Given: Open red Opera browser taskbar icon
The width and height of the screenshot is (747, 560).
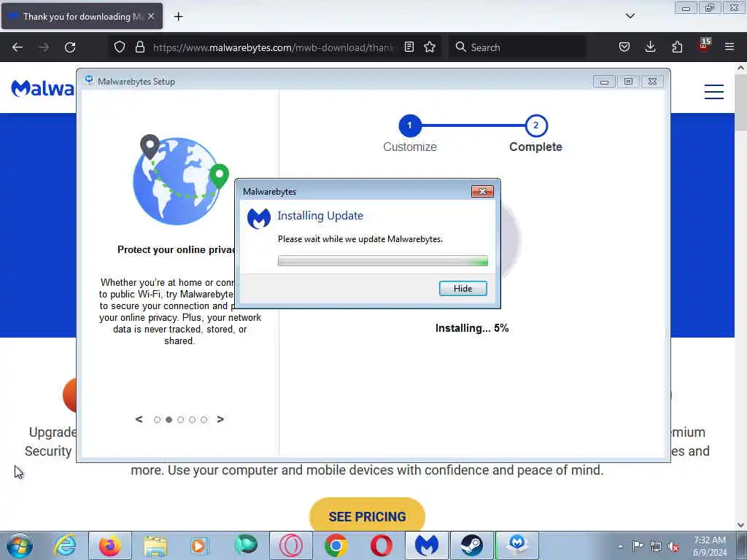Looking at the screenshot, I should point(381,545).
